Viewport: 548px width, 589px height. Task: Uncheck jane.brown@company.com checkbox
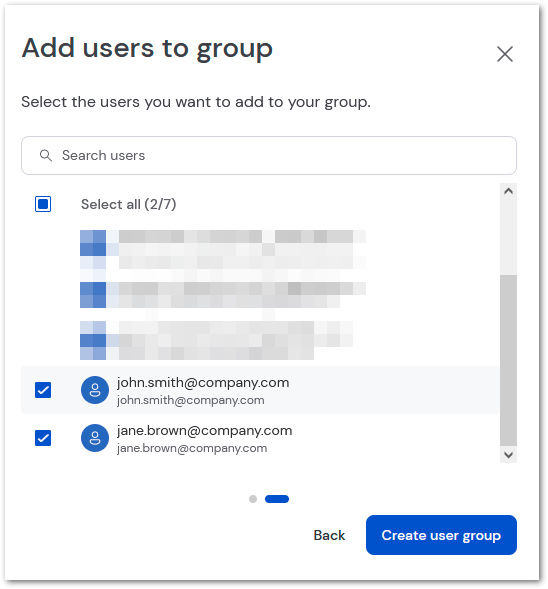(x=43, y=438)
